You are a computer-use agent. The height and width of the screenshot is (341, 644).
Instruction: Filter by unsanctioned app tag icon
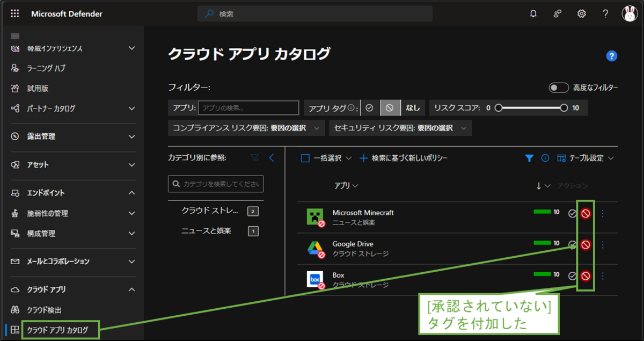[390, 108]
